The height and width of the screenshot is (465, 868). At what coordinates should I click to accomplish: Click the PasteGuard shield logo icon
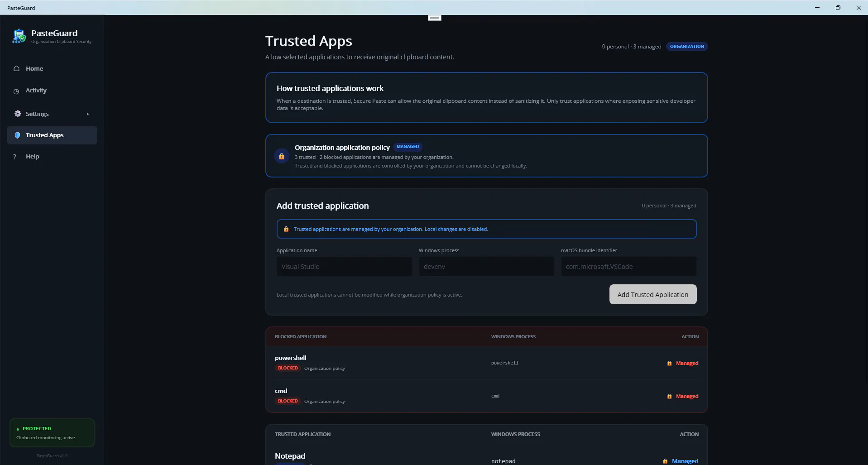coord(19,36)
